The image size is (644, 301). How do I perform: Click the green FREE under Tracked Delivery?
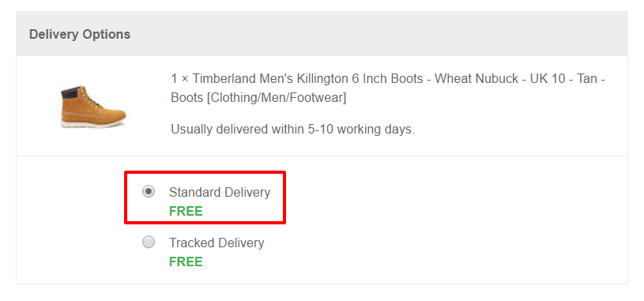(x=186, y=262)
